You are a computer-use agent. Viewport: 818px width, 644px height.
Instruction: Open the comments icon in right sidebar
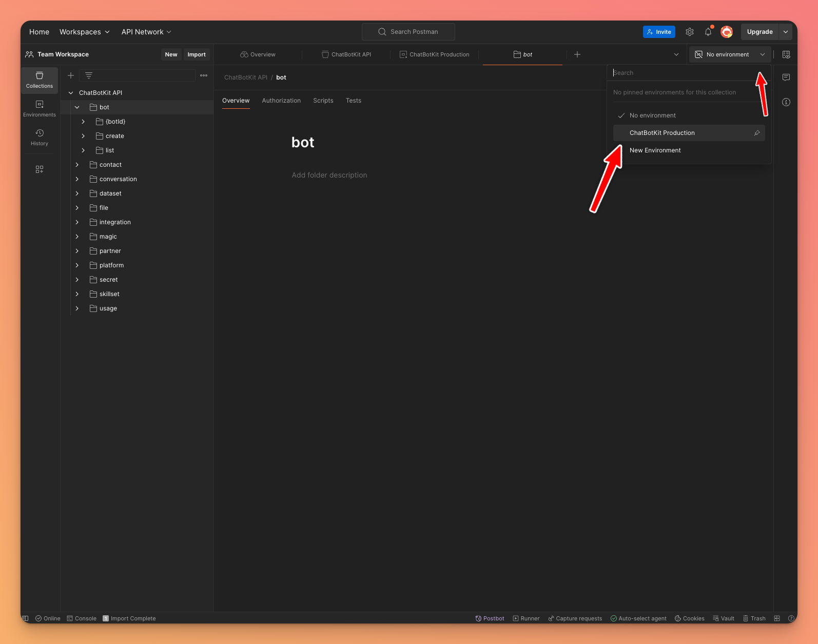786,77
